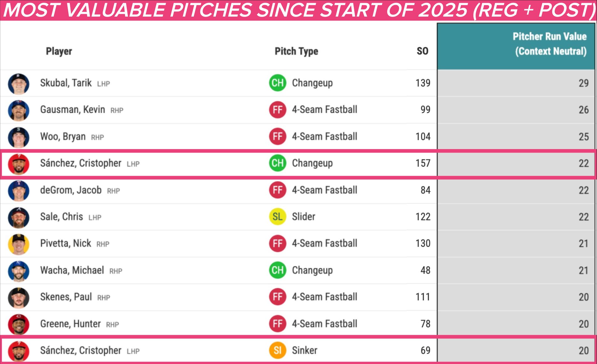Sort table by the SO column header
The height and width of the screenshot is (364, 597).
coord(422,51)
